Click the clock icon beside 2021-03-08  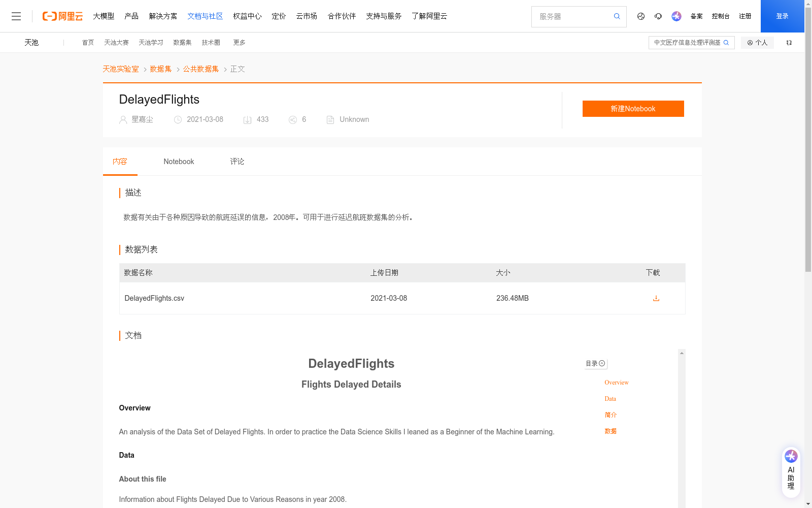pos(178,120)
